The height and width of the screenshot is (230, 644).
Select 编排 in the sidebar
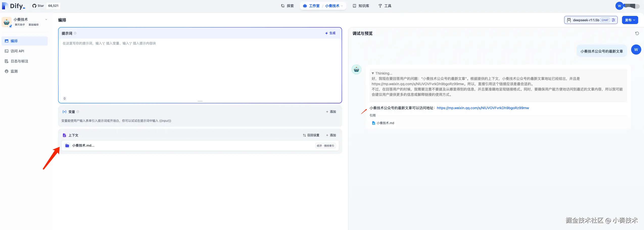25,41
